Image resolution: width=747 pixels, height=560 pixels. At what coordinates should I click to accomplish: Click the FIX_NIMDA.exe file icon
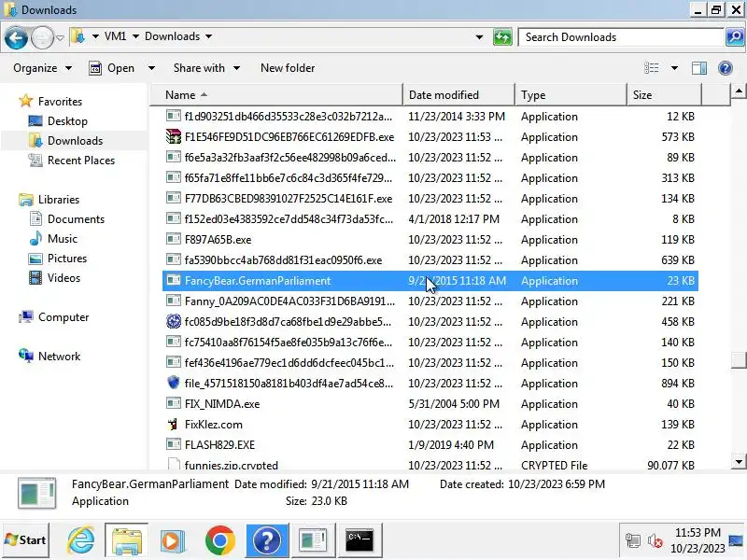[174, 404]
